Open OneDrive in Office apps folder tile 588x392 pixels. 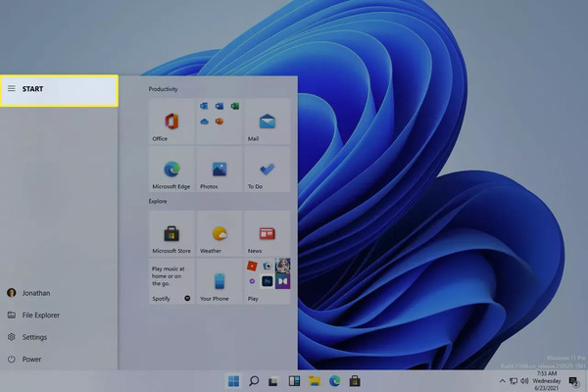pyautogui.click(x=204, y=122)
